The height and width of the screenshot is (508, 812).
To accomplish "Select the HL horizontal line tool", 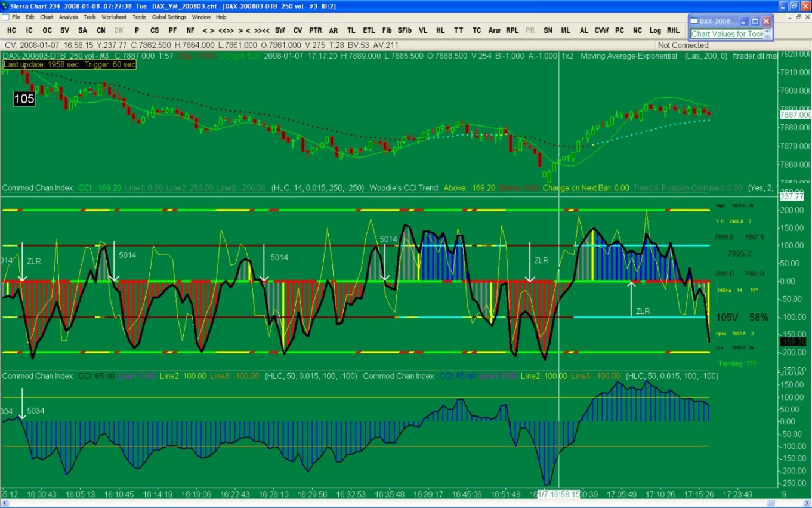I will tap(440, 30).
